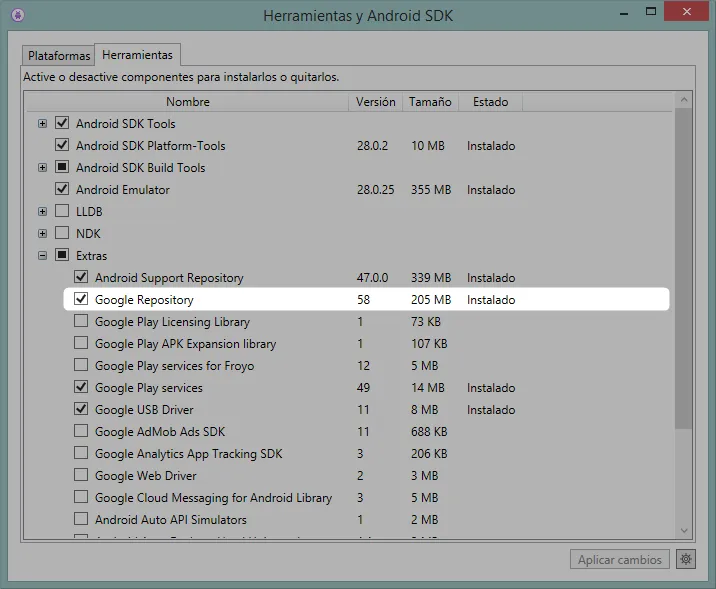
Task: Toggle the Extras group checkbox
Action: pyautogui.click(x=62, y=255)
